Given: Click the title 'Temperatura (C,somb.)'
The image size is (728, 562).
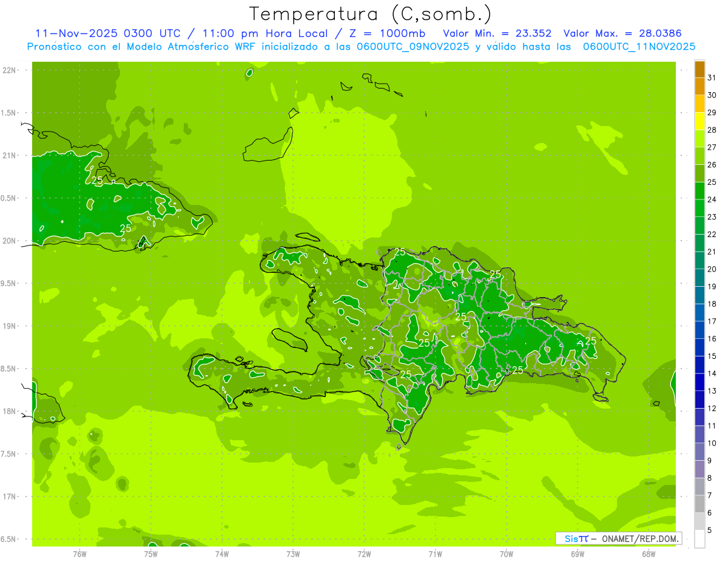Looking at the screenshot, I should (370, 14).
